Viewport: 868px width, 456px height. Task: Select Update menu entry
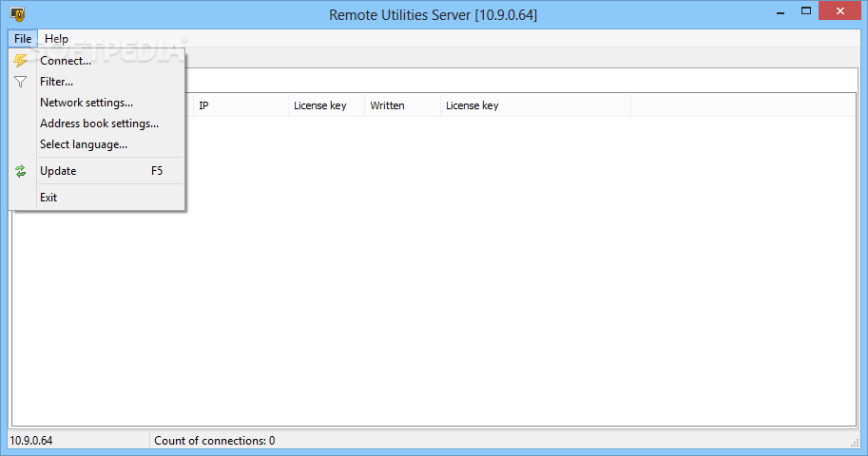97,171
